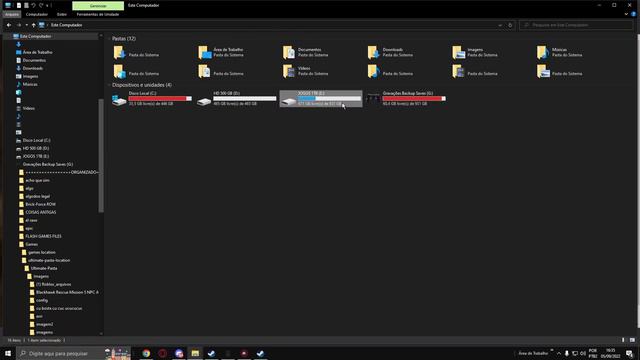
Task: Open the Brick-Force ROW folder in the tree
Action: click(40, 204)
